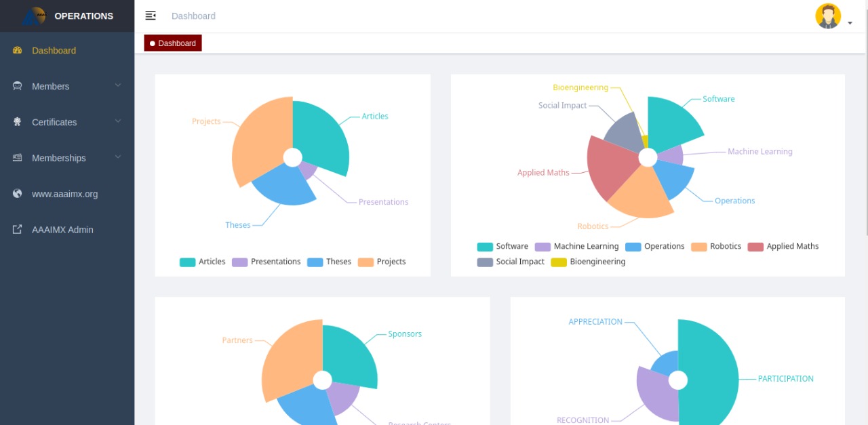This screenshot has width=868, height=425.
Task: Open the user avatar dropdown arrow
Action: 850,23
